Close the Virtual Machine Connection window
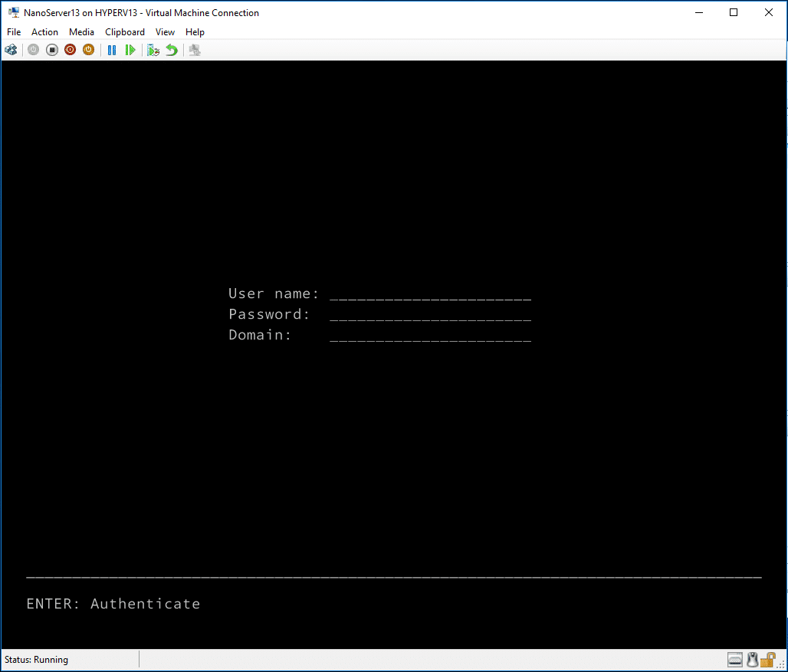The height and width of the screenshot is (672, 788). [x=768, y=12]
